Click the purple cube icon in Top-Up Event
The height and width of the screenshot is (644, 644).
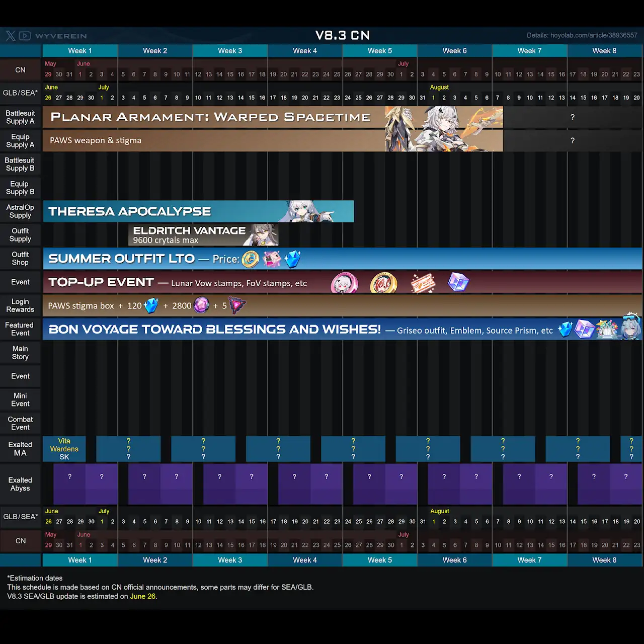coord(458,282)
